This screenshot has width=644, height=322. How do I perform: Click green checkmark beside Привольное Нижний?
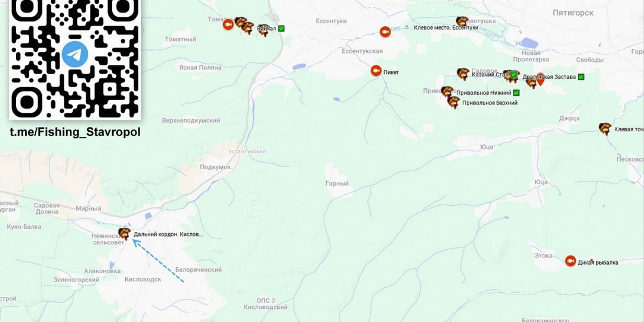pos(516,93)
